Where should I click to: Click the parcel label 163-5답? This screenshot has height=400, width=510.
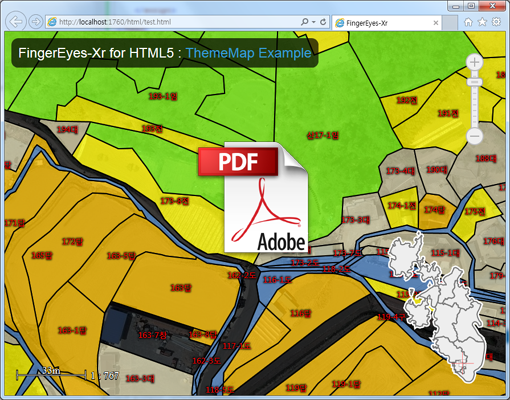pyautogui.click(x=121, y=256)
